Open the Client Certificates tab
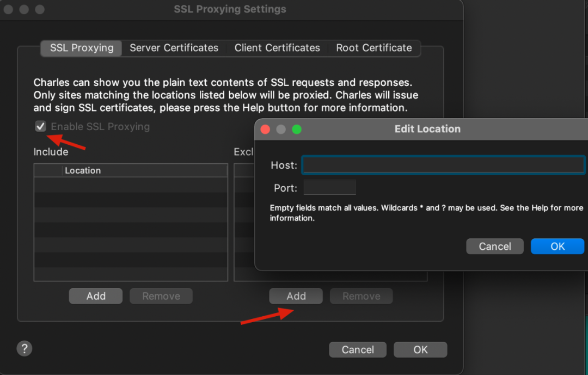The image size is (588, 375). (x=277, y=48)
